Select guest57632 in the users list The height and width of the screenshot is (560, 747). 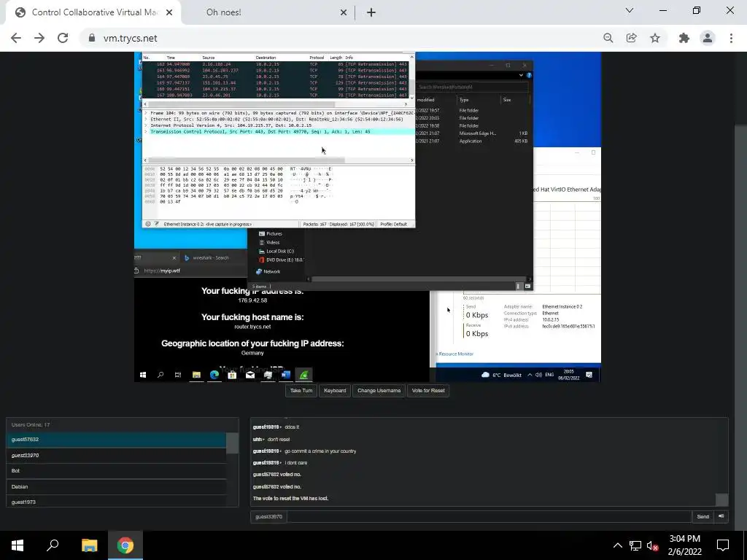click(116, 440)
